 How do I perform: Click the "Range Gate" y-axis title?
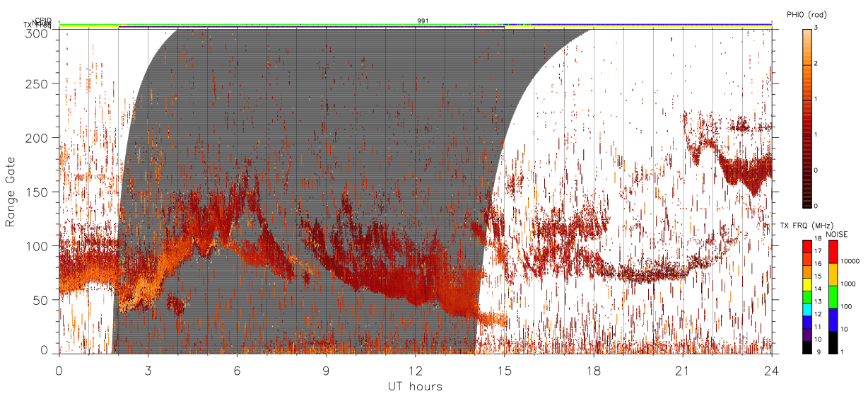click(11, 192)
